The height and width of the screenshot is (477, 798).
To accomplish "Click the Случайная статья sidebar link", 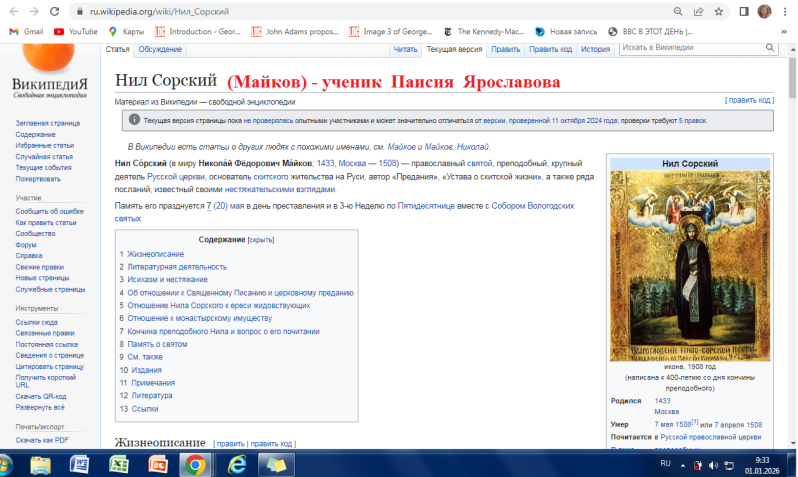I will click(43, 156).
